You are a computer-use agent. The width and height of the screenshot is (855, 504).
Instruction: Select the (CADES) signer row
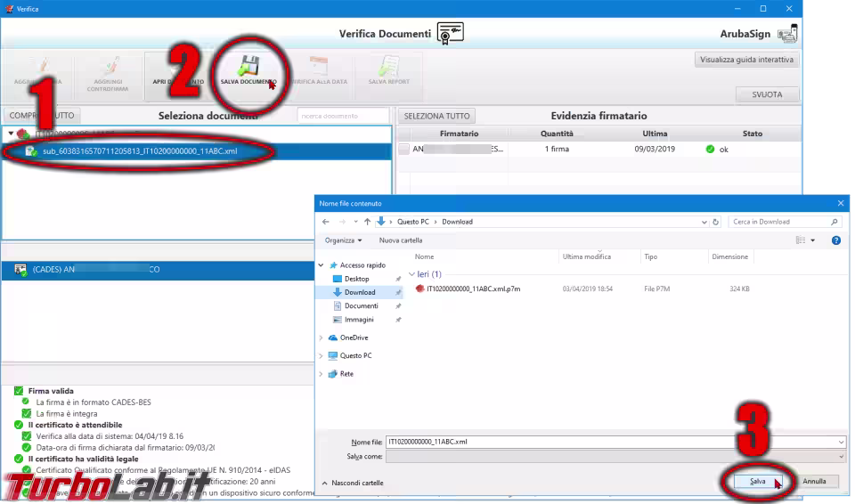point(159,270)
